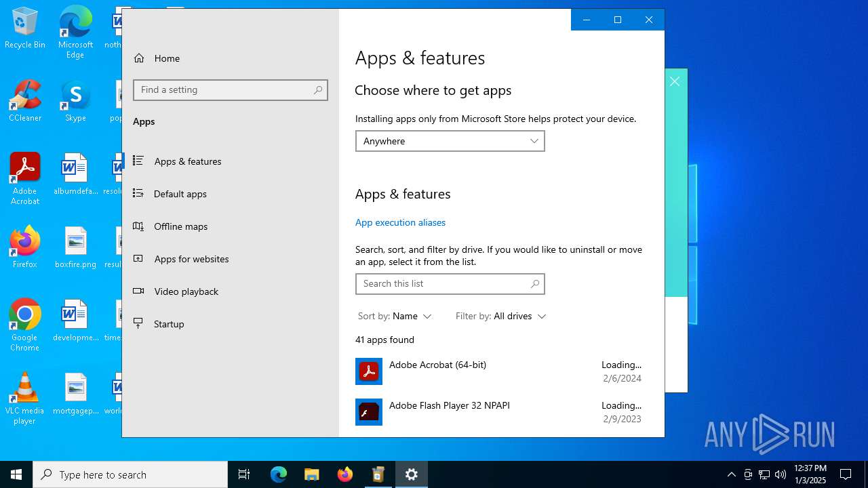Open Task View in taskbar
Screen dimensions: 868x488
click(x=244, y=474)
